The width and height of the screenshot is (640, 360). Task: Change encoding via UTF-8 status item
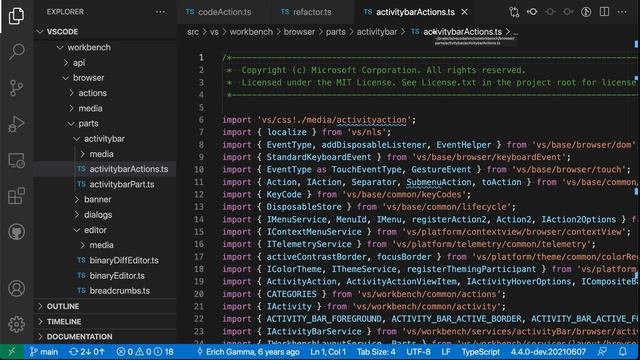(418, 351)
